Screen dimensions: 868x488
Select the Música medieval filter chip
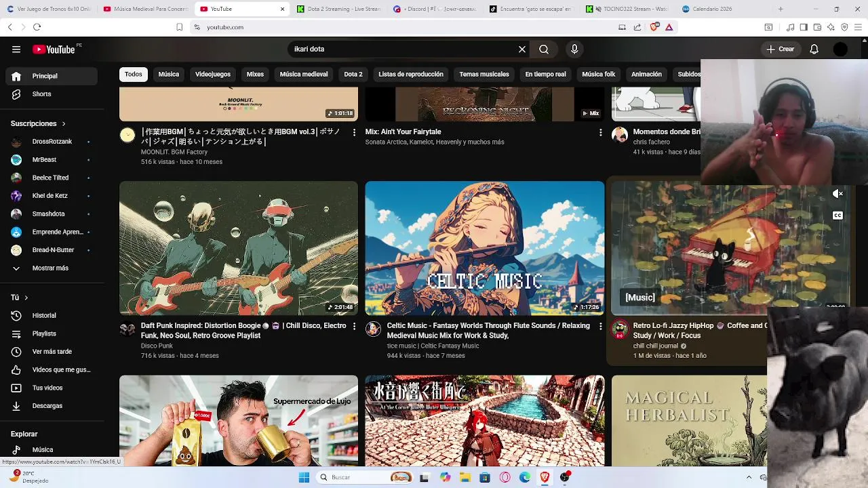click(304, 74)
